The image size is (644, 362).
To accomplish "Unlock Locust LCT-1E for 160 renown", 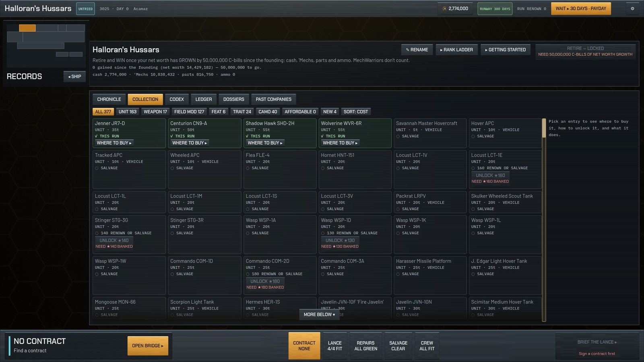I will tap(490, 175).
